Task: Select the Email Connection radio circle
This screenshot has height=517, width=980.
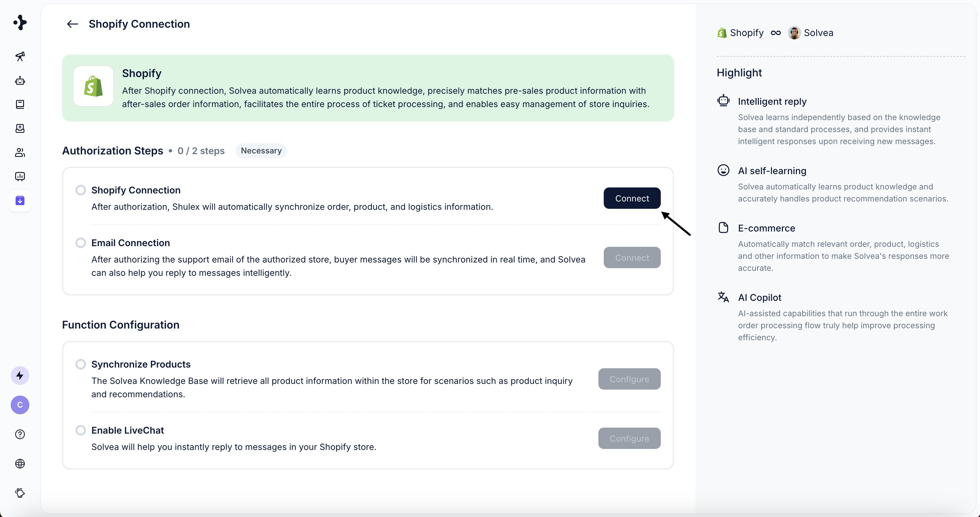Action: [x=81, y=243]
